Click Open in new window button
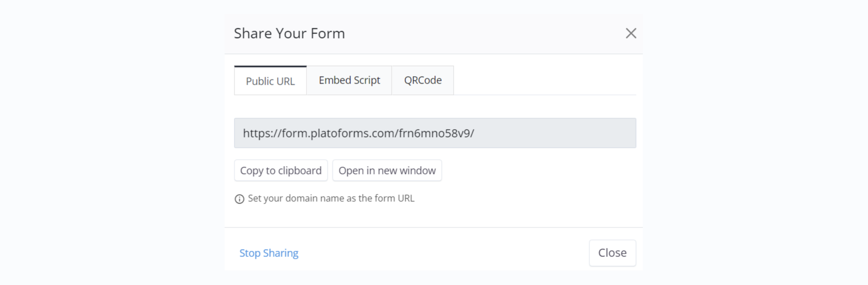Screen dimensions: 868x285 (387, 170)
